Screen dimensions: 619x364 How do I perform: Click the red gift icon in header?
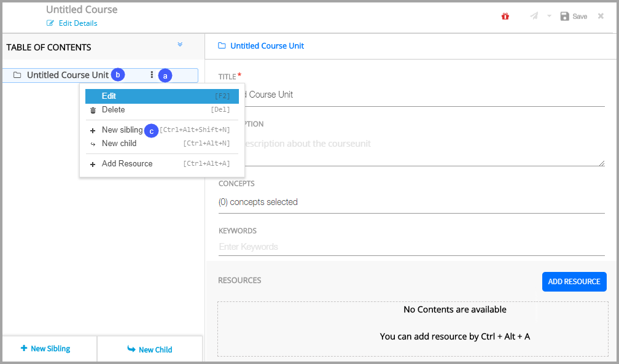(x=505, y=17)
